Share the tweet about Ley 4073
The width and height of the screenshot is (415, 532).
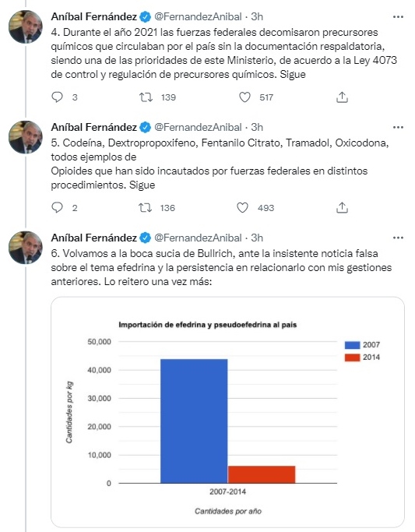[342, 97]
